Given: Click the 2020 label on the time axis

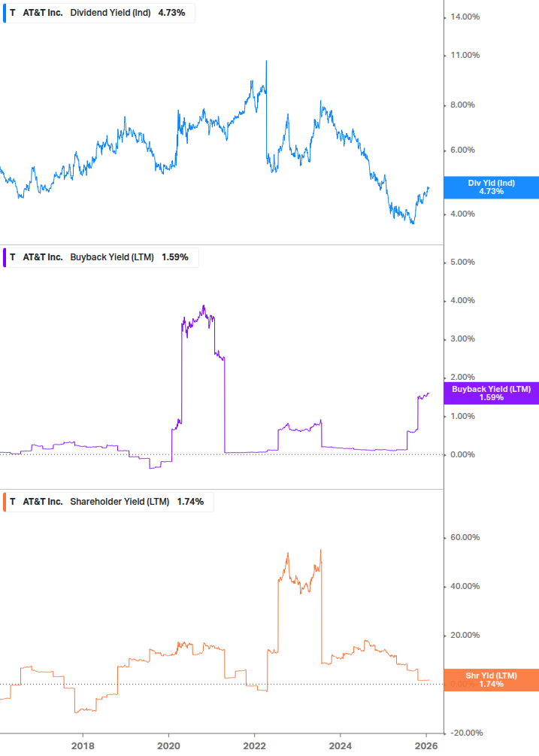Looking at the screenshot, I should click(x=168, y=746).
